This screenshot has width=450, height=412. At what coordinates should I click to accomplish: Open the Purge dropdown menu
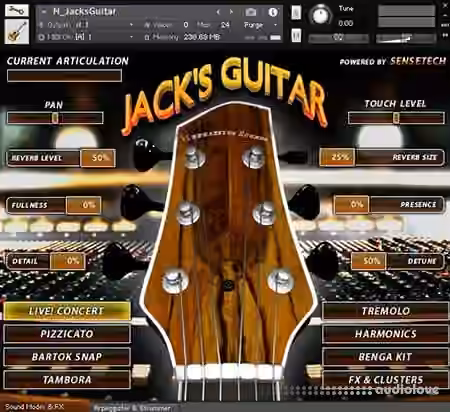click(x=260, y=25)
